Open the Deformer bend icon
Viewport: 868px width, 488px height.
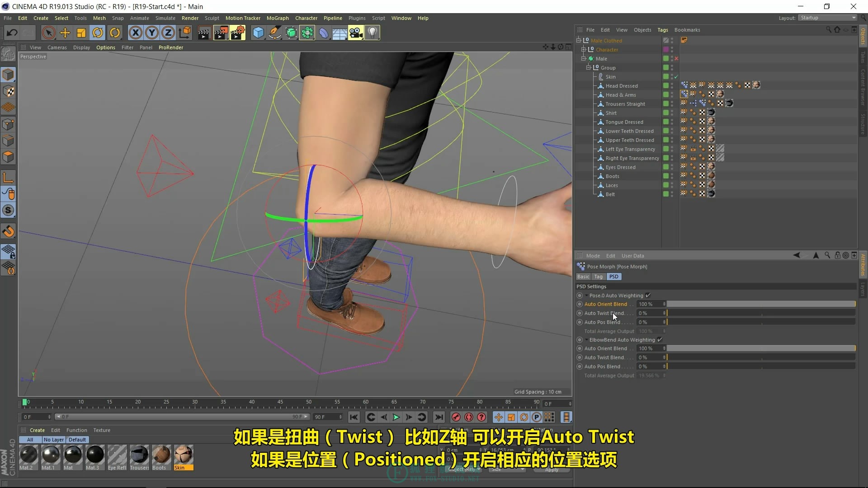click(323, 33)
